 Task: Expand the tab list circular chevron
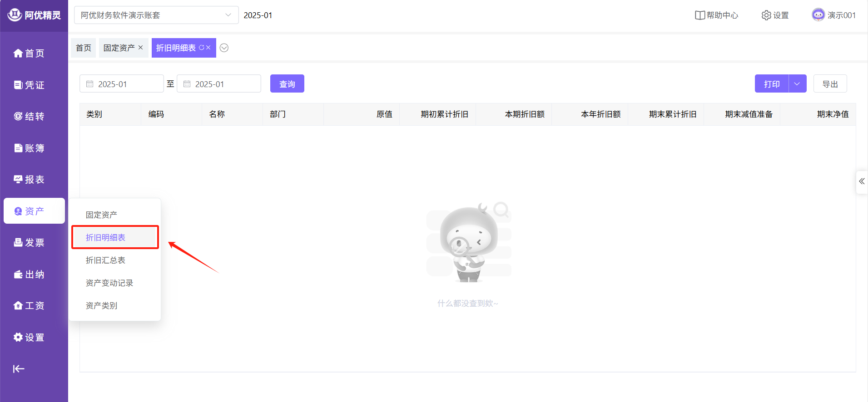tap(224, 48)
